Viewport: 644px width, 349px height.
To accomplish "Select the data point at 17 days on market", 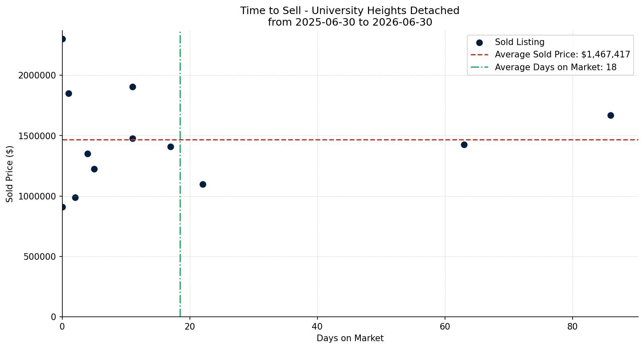I will [x=170, y=147].
